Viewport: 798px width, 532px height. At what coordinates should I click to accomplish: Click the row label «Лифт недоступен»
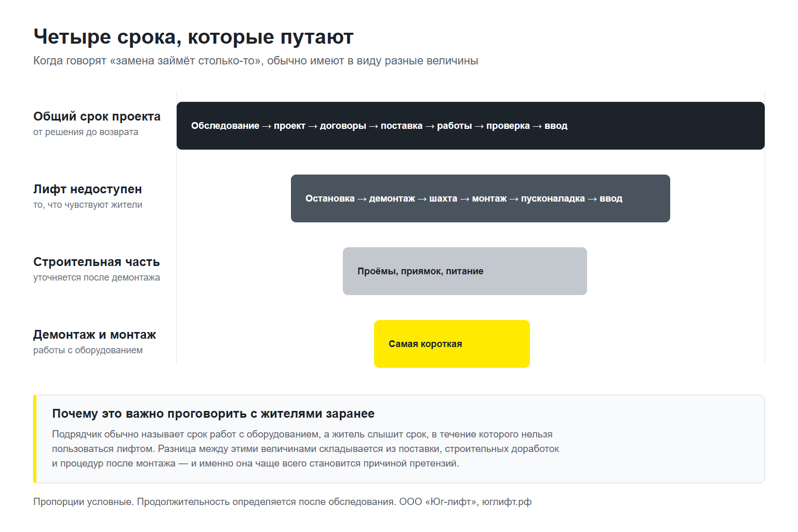(x=87, y=189)
